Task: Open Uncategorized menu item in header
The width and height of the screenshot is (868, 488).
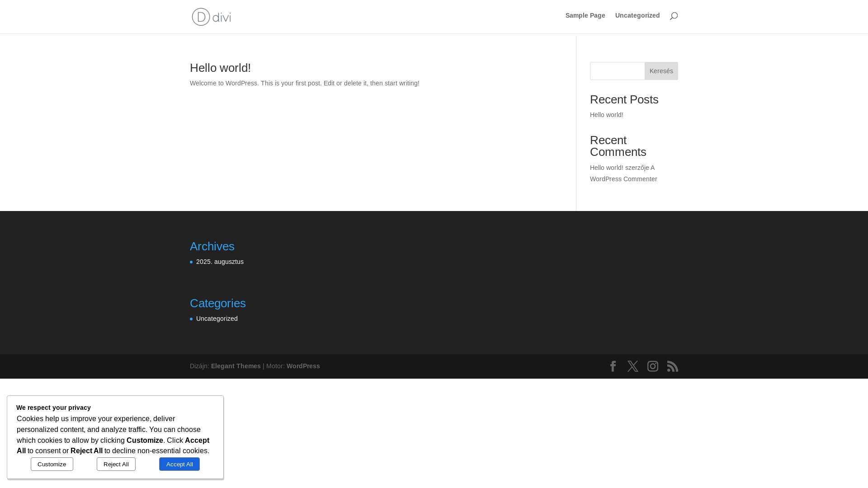Action: tap(637, 15)
